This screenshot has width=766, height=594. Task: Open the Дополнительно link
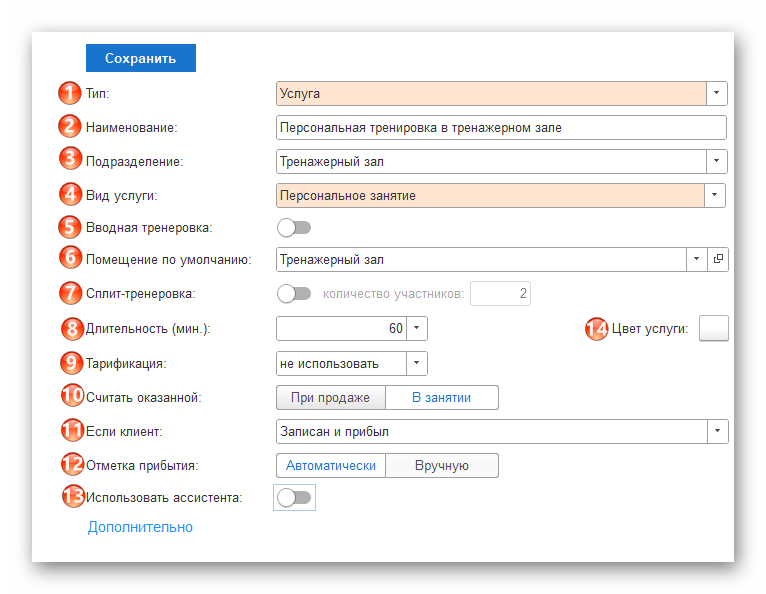point(140,527)
